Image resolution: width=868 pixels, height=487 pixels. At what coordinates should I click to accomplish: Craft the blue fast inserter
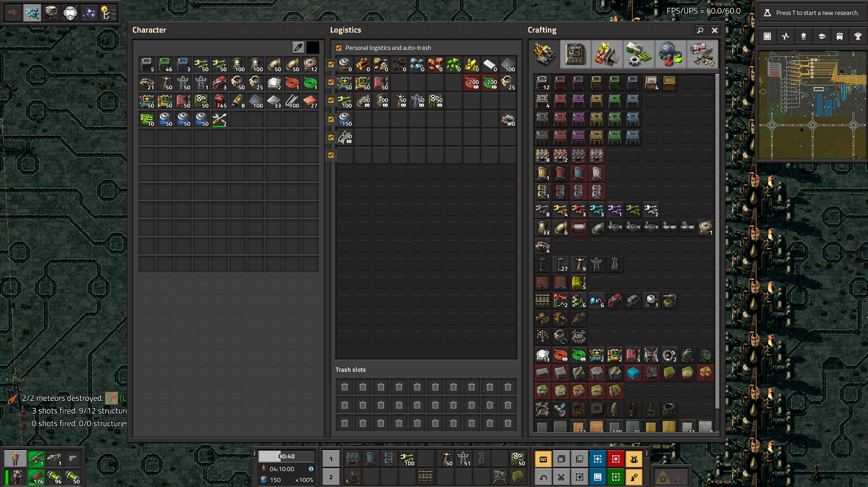pyautogui.click(x=597, y=210)
